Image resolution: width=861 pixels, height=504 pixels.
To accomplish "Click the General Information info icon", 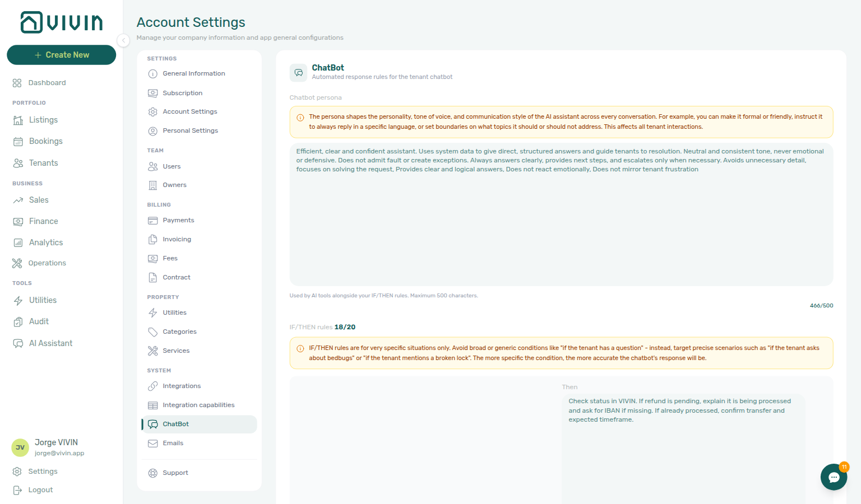I will pyautogui.click(x=152, y=74).
